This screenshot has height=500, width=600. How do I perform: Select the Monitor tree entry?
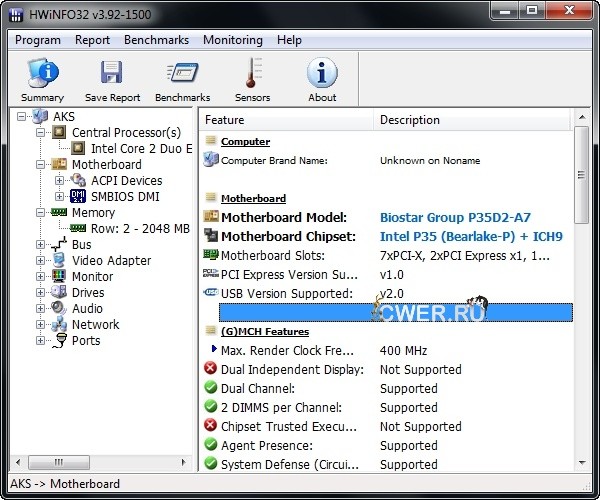coord(92,276)
